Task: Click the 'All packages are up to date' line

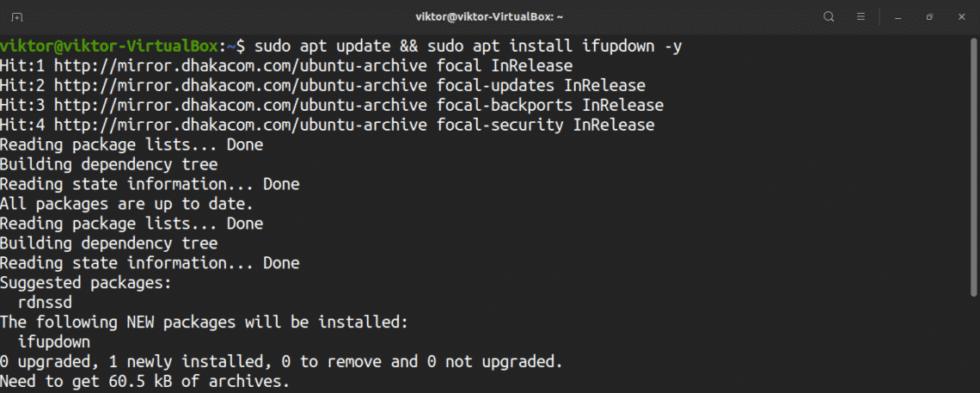Action: [x=126, y=204]
